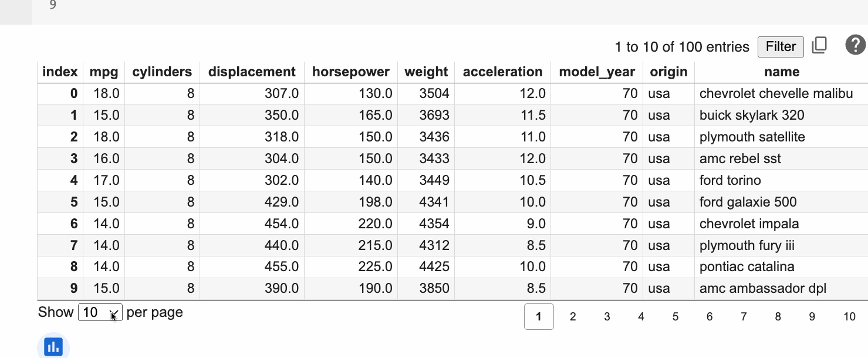Screen dimensions: 868x358
Task: Open the help question mark icon
Action: point(855,45)
